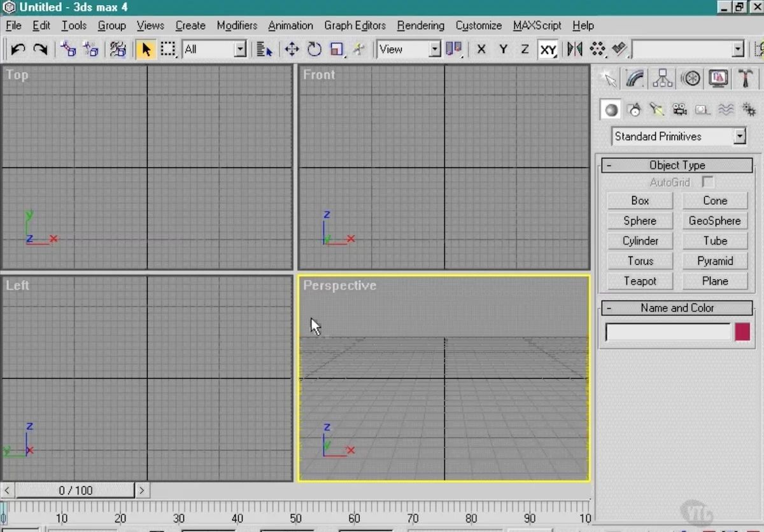Viewport: 764px width, 532px height.
Task: Open the MAXScript menu
Action: click(x=537, y=25)
